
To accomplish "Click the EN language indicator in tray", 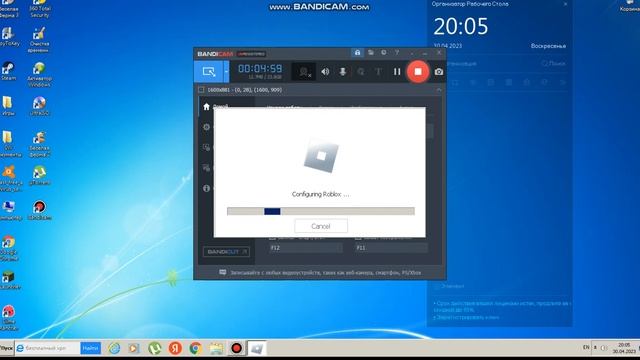I will [586, 347].
